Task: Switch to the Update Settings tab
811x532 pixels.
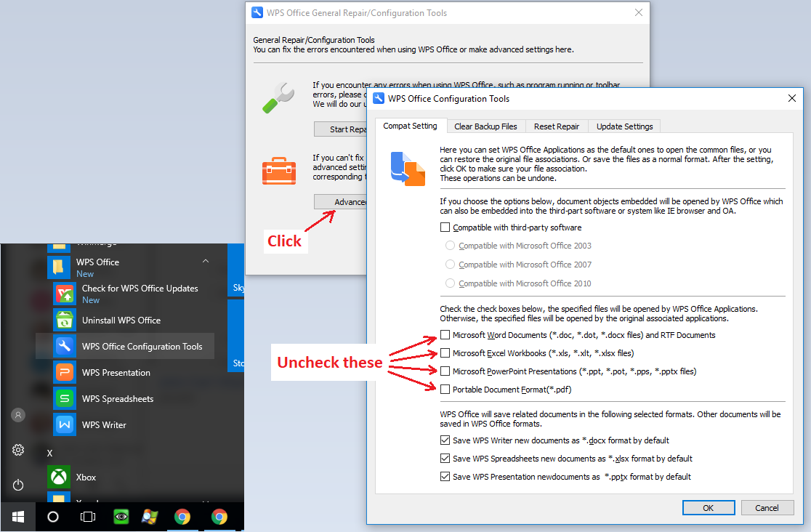Action: [625, 126]
